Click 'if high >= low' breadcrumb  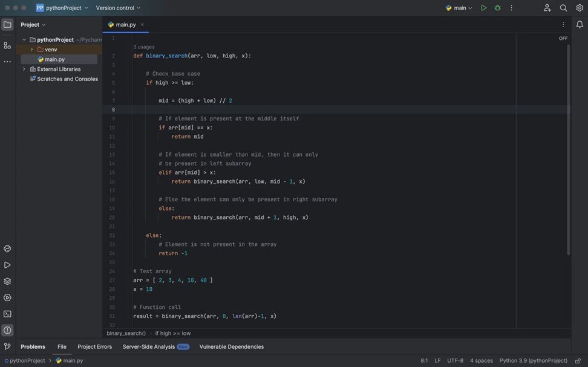[x=173, y=333]
